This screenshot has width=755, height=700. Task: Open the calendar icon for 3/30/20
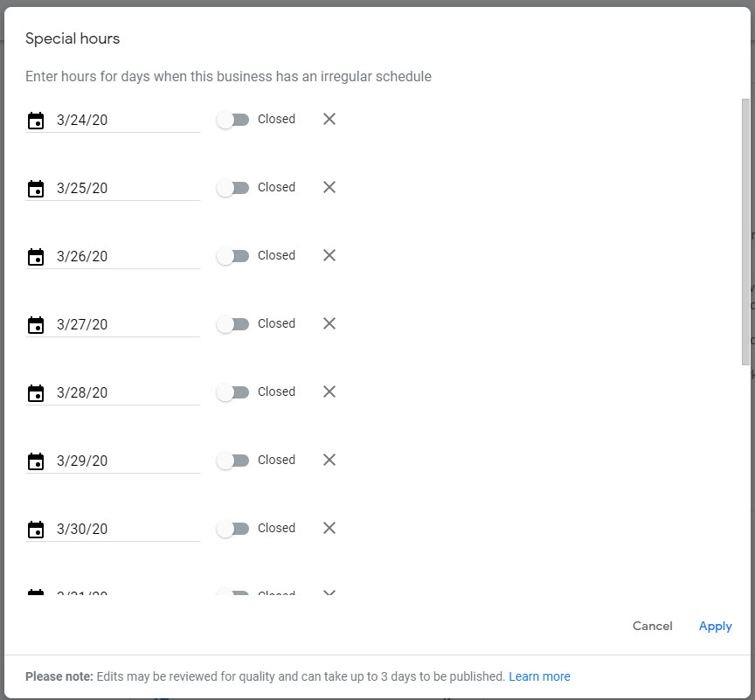click(x=36, y=530)
